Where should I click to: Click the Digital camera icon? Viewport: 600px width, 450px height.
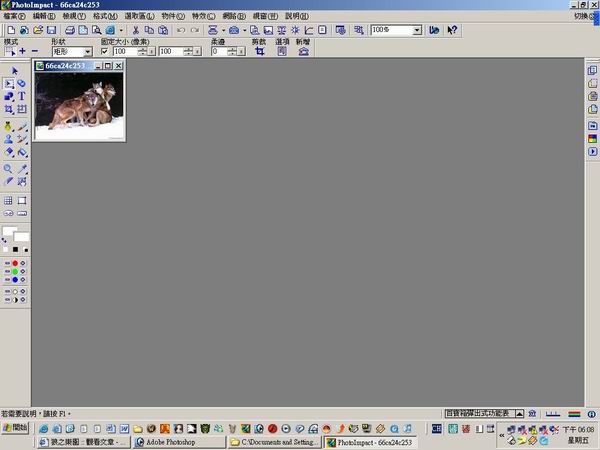[234, 30]
